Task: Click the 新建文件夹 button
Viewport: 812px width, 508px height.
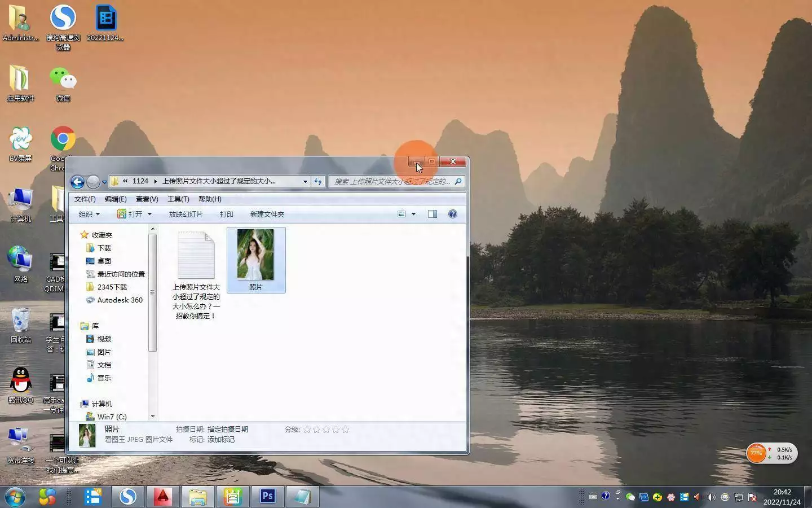Action: pos(267,214)
